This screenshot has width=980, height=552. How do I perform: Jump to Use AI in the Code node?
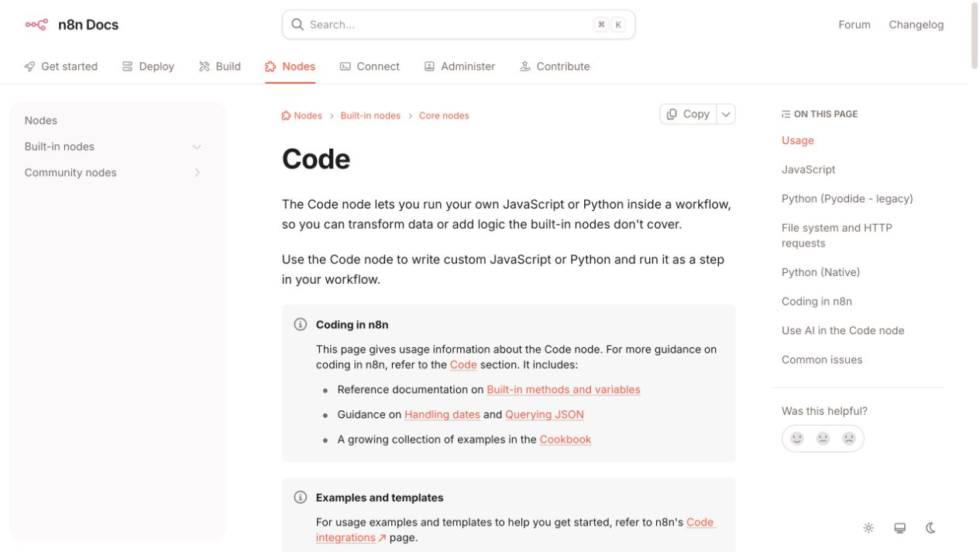coord(843,330)
